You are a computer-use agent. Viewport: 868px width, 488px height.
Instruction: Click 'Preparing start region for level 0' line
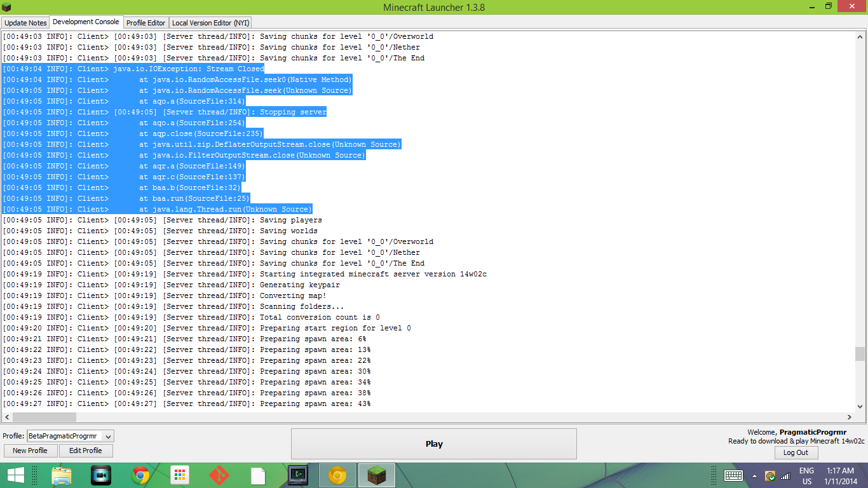(x=207, y=328)
